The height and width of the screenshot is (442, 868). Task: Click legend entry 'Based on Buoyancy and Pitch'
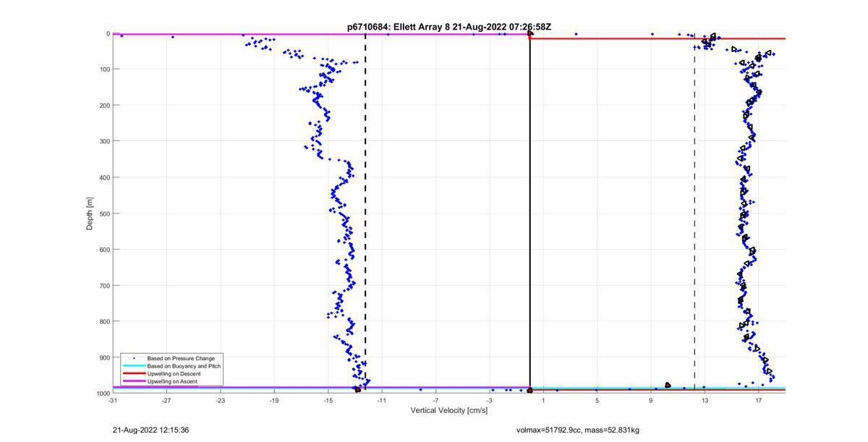(184, 366)
